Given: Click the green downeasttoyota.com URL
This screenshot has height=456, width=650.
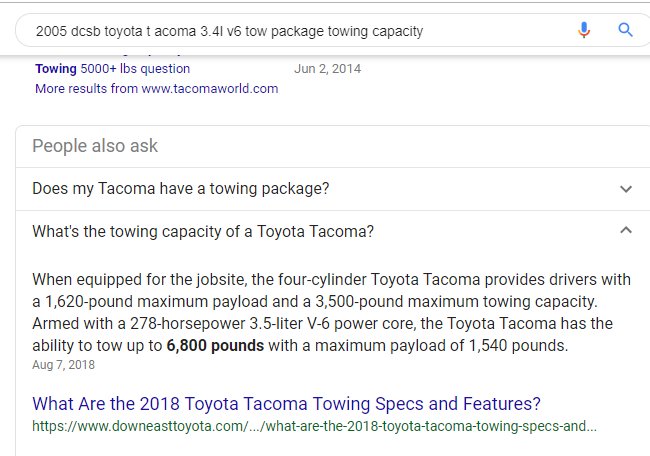Looking at the screenshot, I should click(x=314, y=426).
